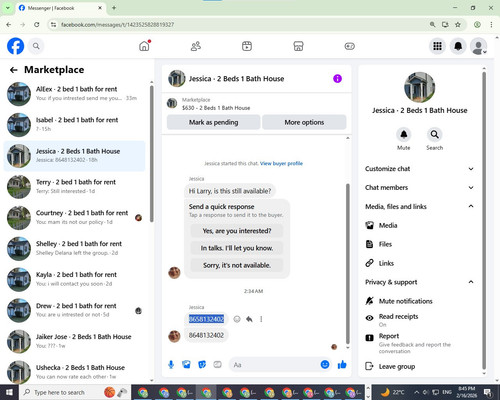Expand Chat members section

click(x=419, y=187)
